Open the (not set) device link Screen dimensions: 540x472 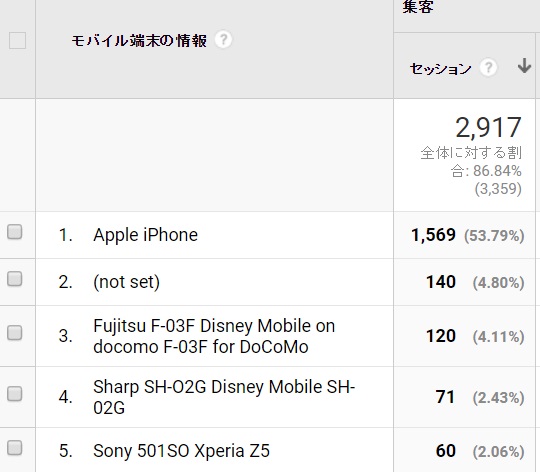126,282
